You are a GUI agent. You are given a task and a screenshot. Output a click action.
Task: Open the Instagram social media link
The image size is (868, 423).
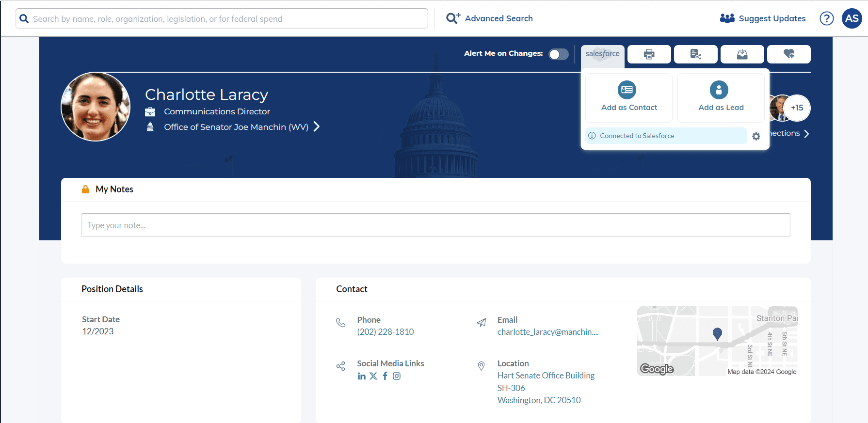click(x=397, y=376)
